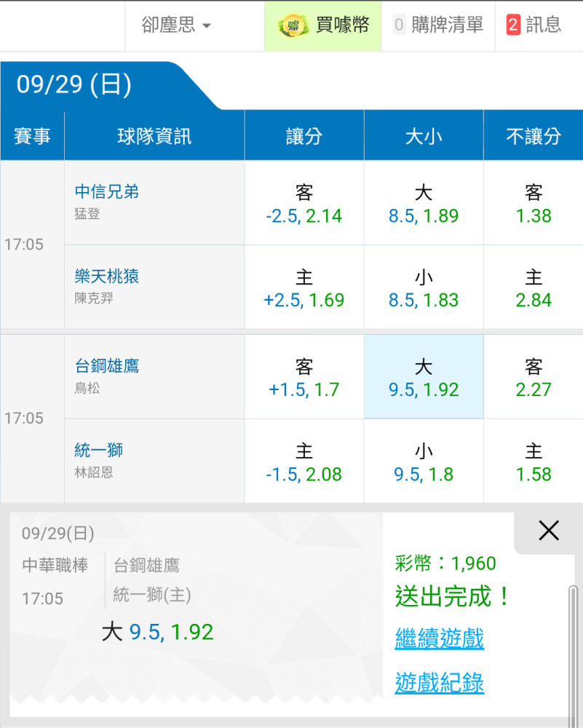Click the red message count badge

[x=513, y=25]
